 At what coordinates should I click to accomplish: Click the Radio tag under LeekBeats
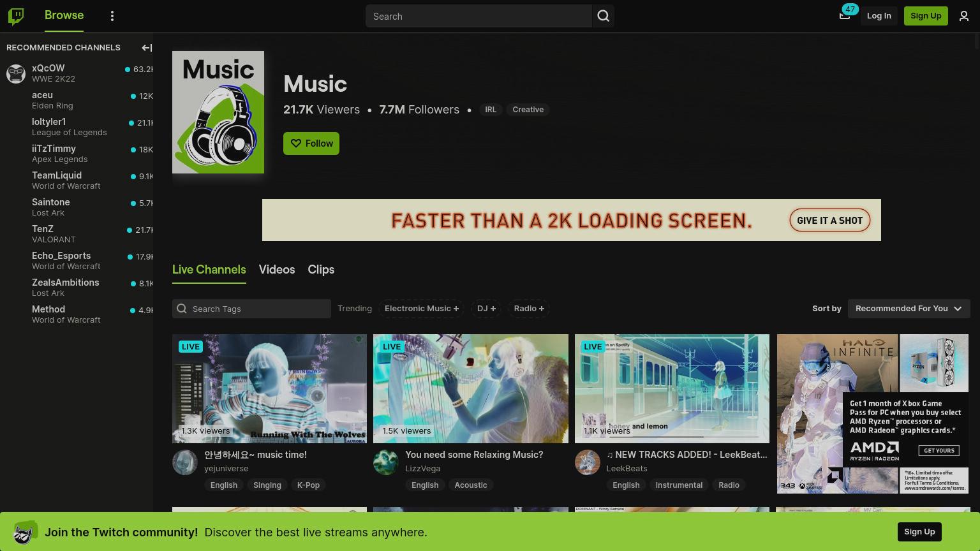click(729, 485)
